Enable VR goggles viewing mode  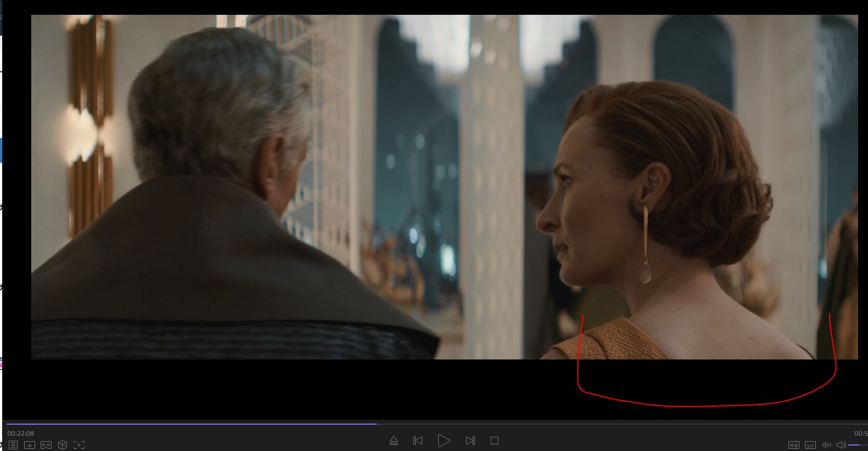pyautogui.click(x=46, y=445)
